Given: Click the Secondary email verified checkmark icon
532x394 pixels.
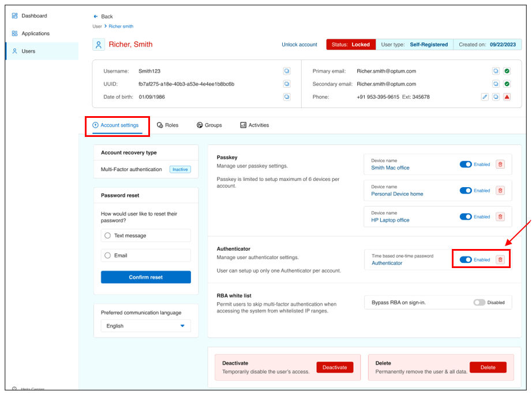Looking at the screenshot, I should pyautogui.click(x=507, y=84).
